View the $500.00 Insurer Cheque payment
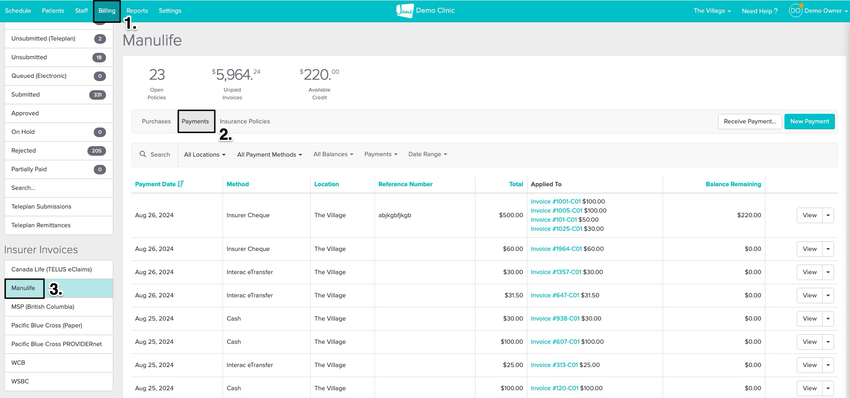 tap(809, 215)
